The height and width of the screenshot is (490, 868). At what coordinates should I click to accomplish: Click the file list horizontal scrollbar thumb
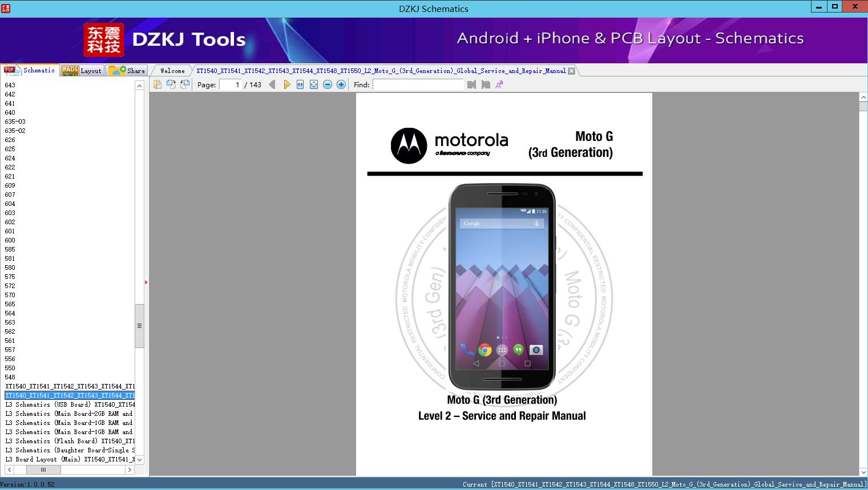pyautogui.click(x=43, y=470)
